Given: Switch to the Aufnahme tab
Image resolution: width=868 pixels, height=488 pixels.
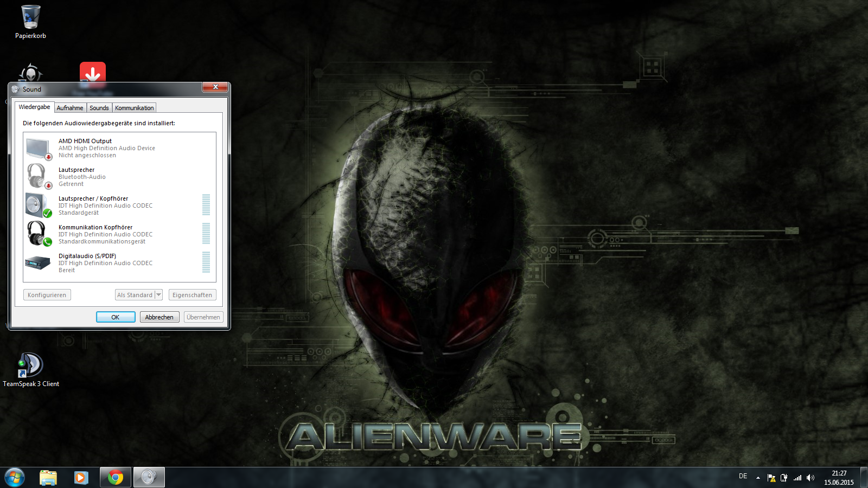Looking at the screenshot, I should (70, 108).
